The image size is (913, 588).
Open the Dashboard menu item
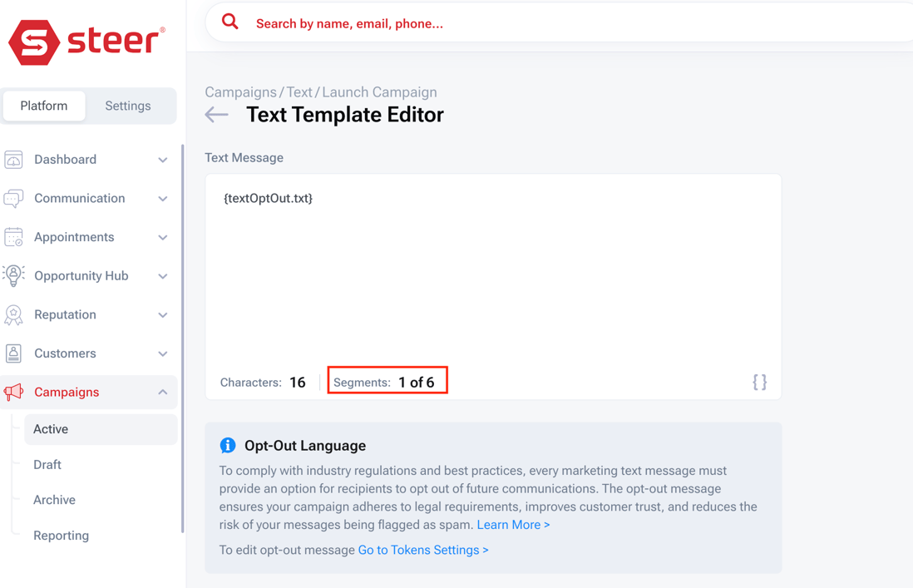(x=88, y=159)
